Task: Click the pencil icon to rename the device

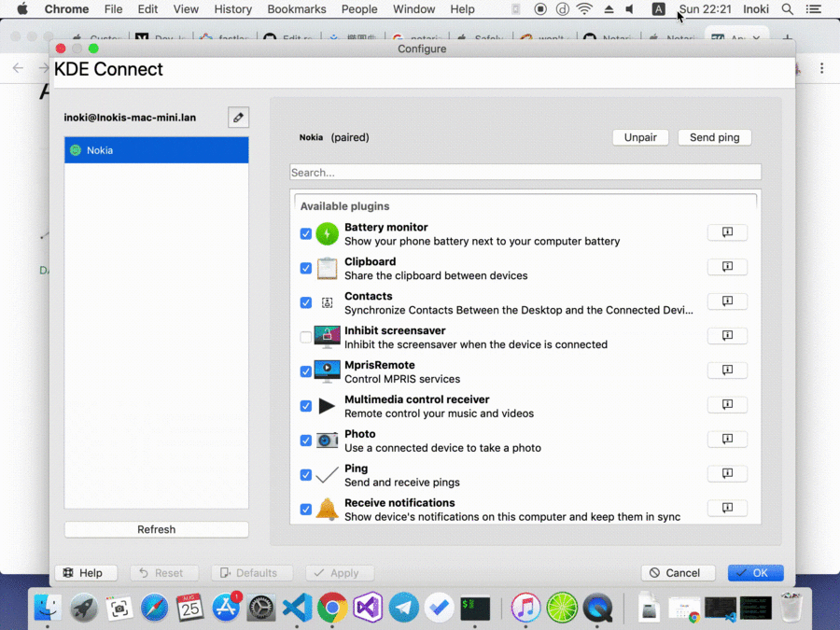Action: pos(238,118)
